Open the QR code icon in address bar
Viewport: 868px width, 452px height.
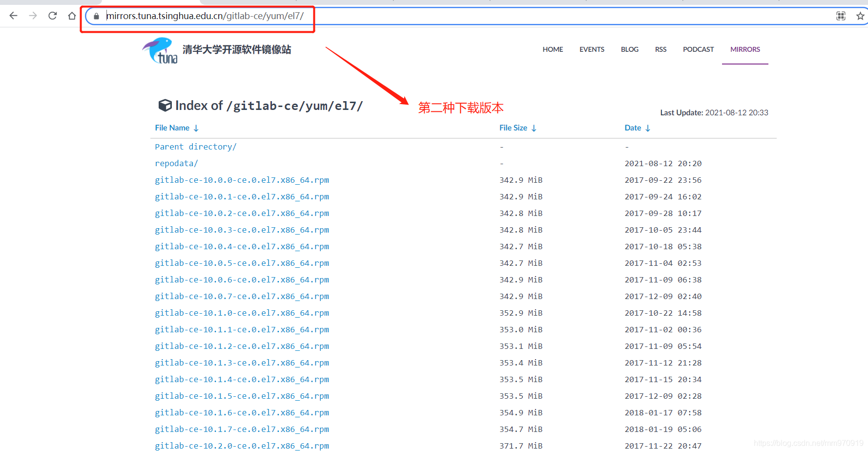pos(841,16)
